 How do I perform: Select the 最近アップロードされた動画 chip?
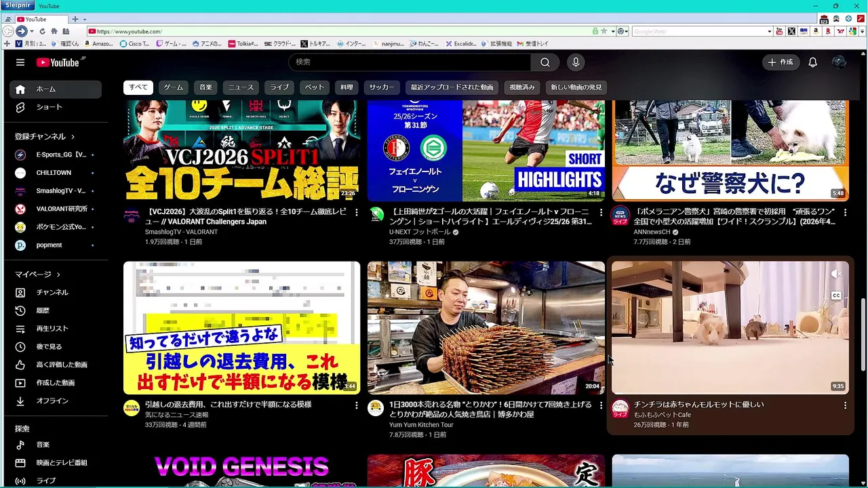click(x=452, y=87)
